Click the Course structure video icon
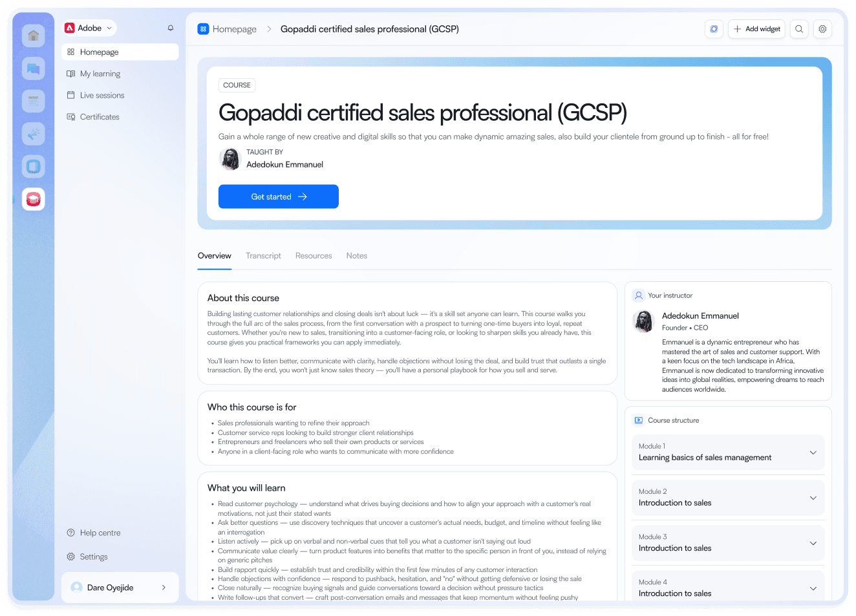 pos(639,420)
